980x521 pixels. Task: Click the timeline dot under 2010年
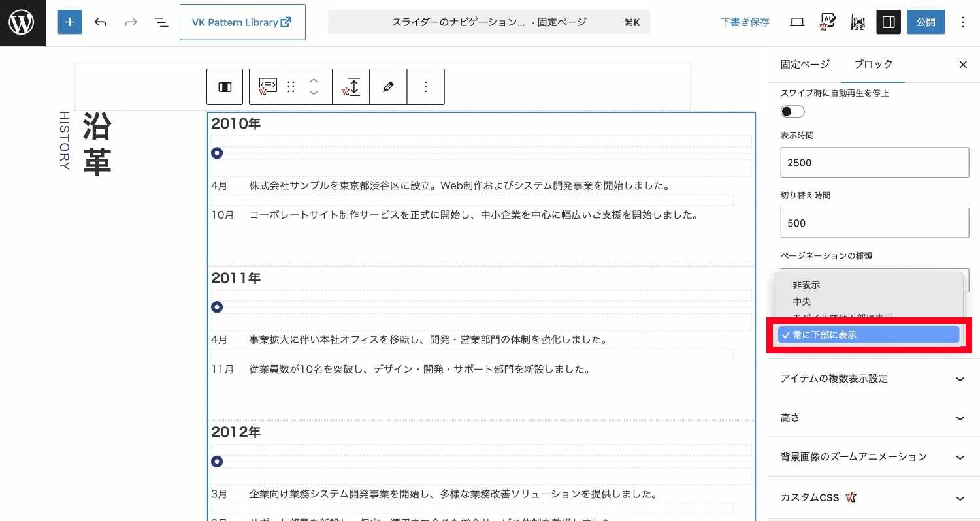(217, 153)
